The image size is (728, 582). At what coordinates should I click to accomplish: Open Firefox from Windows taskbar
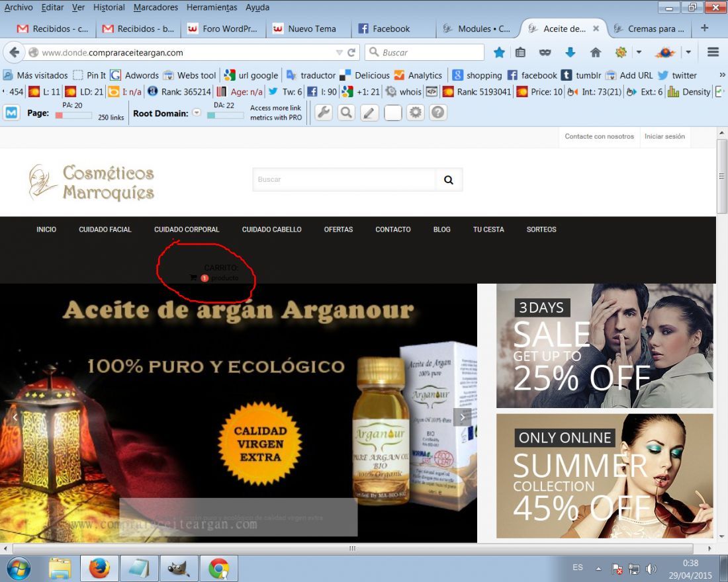point(99,568)
